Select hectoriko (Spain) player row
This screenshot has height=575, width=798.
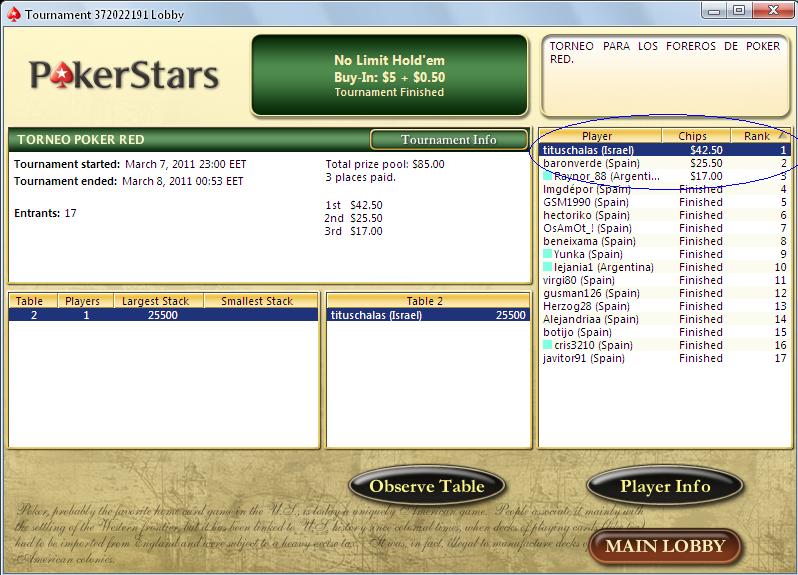(665, 215)
